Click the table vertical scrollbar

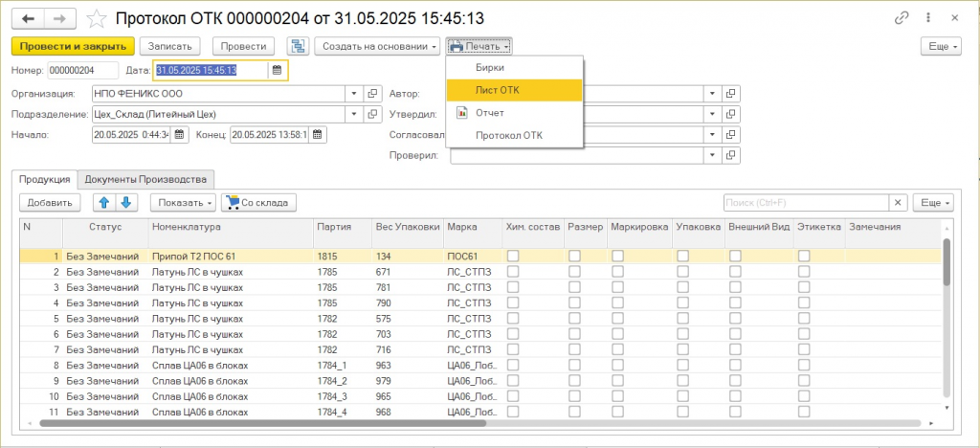coord(947,261)
